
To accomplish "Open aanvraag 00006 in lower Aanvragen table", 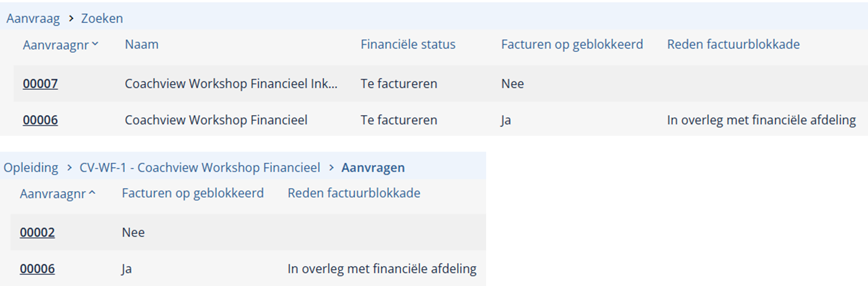I will click(x=37, y=269).
